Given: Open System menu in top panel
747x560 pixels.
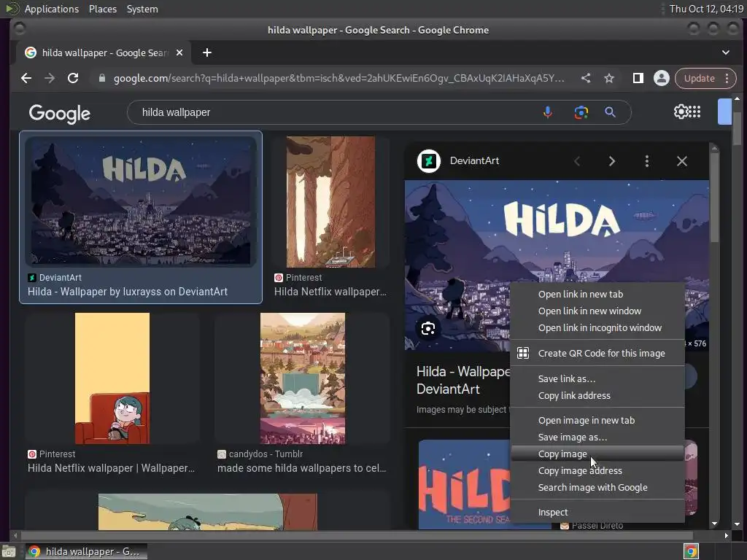Looking at the screenshot, I should click(x=142, y=9).
